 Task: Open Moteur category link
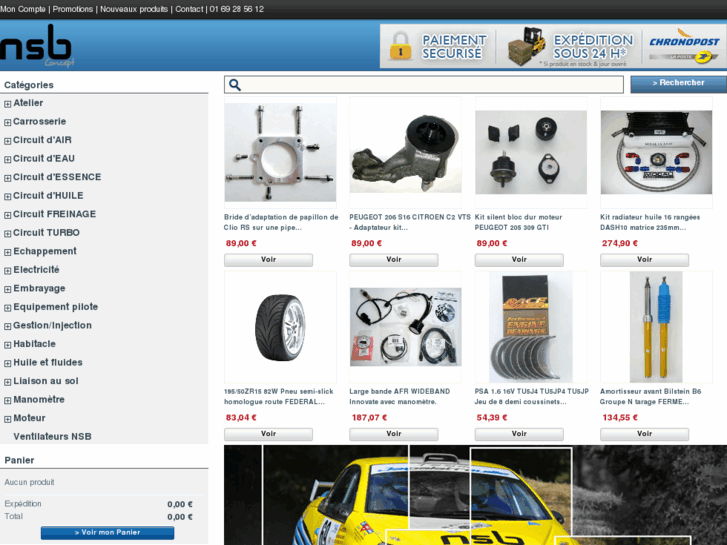[x=29, y=418]
